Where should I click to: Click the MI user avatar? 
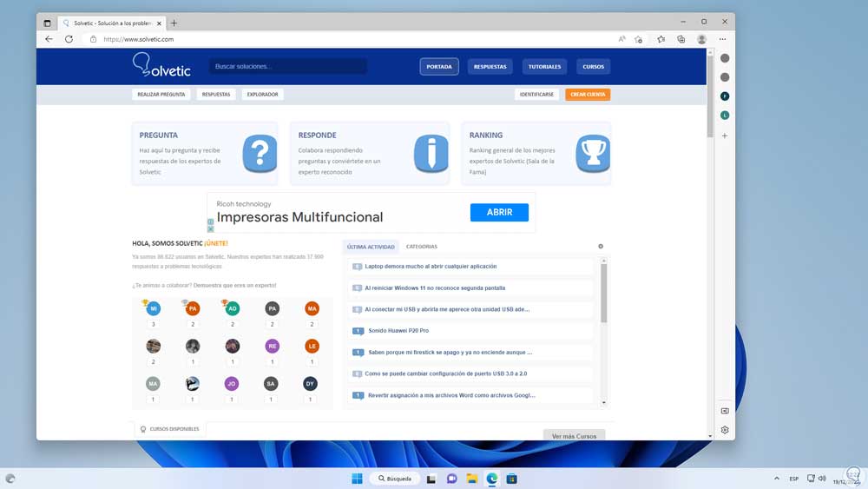(x=154, y=308)
